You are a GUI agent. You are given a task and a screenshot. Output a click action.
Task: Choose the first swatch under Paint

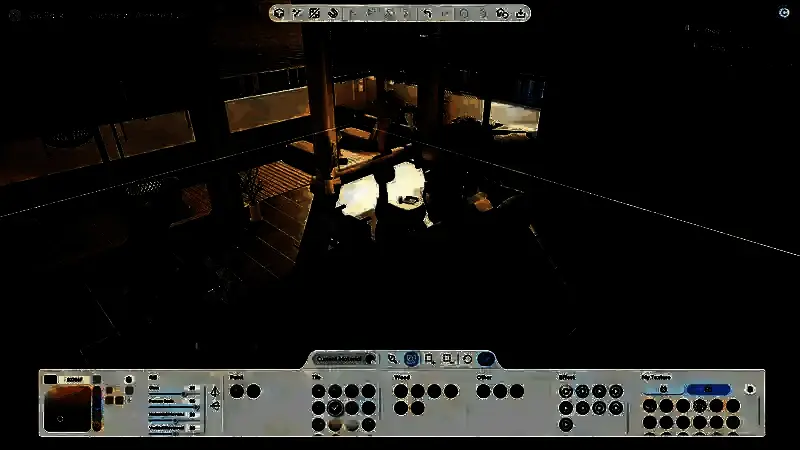237,391
